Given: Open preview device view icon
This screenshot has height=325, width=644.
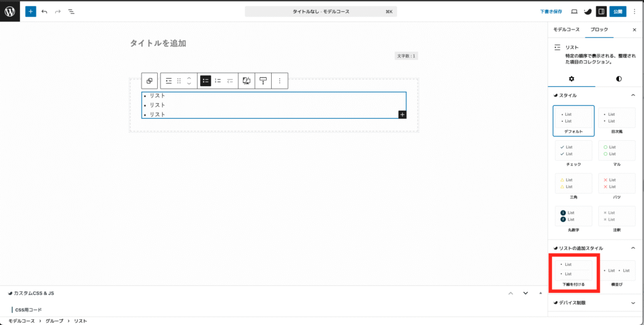Looking at the screenshot, I should point(574,11).
